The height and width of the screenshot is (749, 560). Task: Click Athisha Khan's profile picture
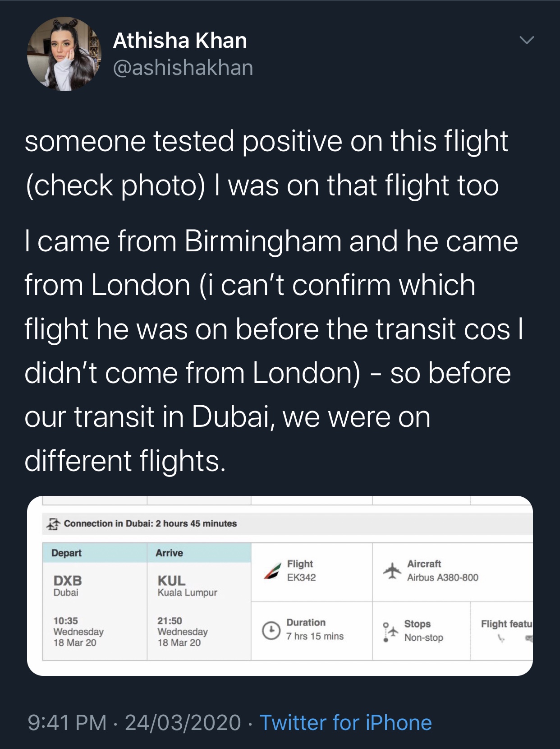pyautogui.click(x=64, y=54)
